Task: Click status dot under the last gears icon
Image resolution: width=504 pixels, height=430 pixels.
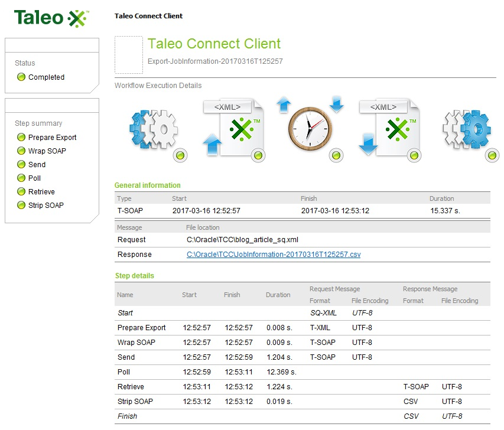Action: tap(492, 156)
